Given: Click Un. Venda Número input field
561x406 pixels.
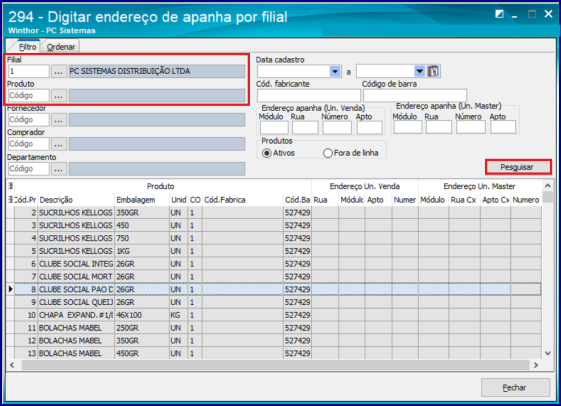Looking at the screenshot, I should coord(337,128).
